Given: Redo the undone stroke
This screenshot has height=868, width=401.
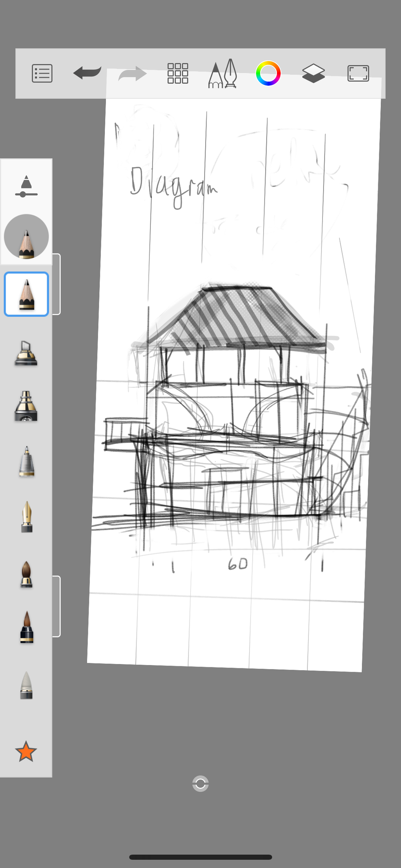Looking at the screenshot, I should [132, 74].
